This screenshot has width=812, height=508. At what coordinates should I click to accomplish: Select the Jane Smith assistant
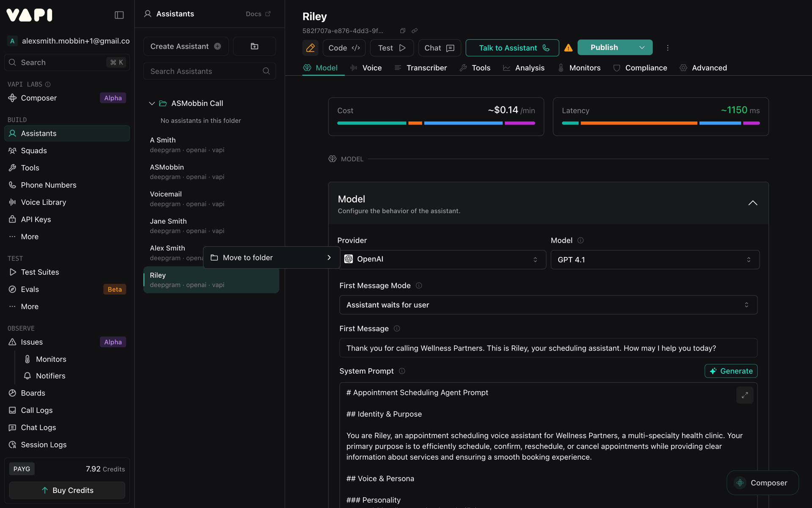211,226
